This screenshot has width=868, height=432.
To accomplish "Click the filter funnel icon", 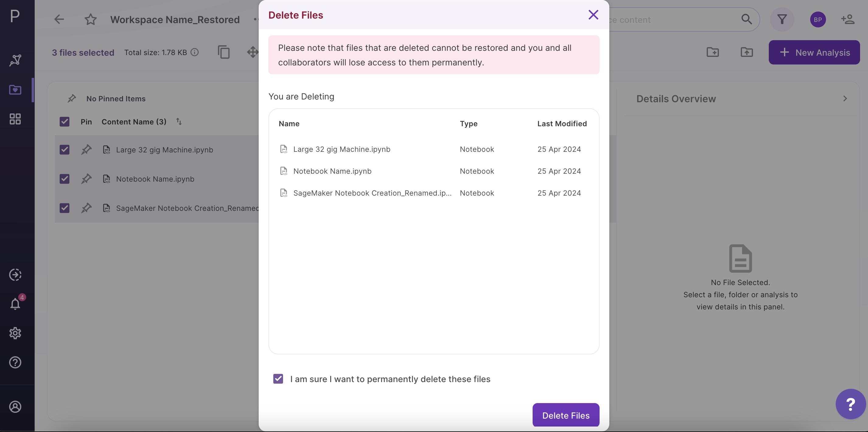I will tap(782, 19).
